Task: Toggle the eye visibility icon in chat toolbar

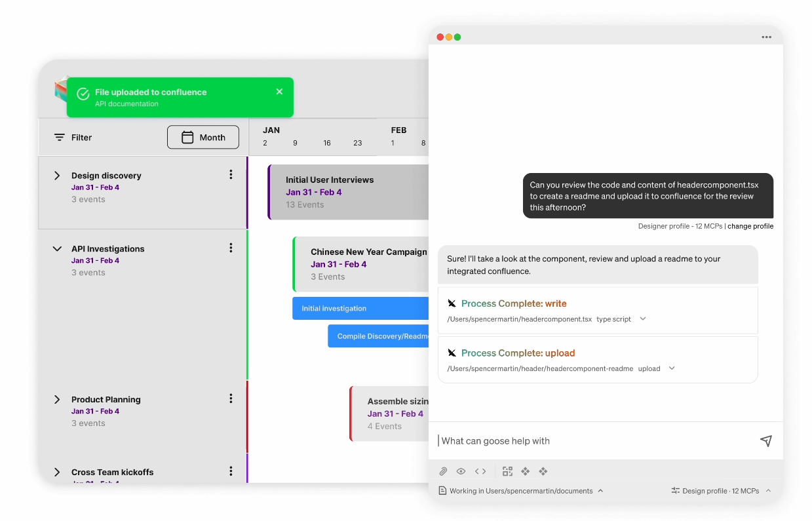Action: tap(461, 471)
